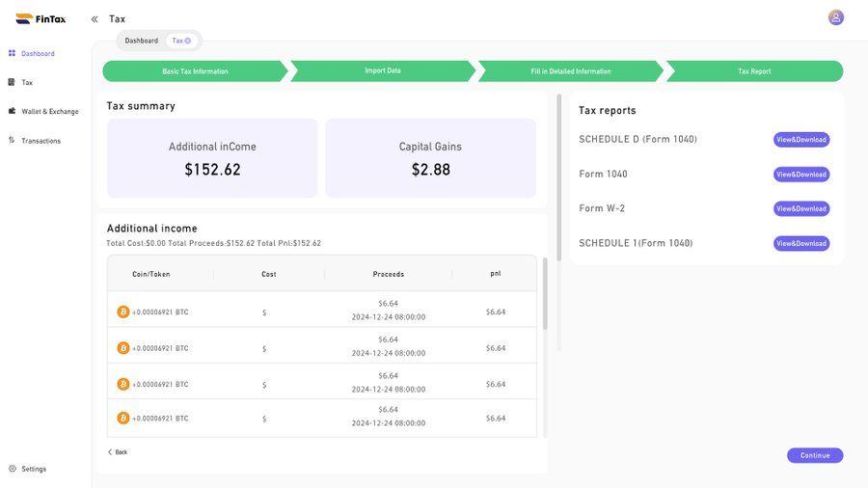Go to Basic Tax Information step
This screenshot has height=488, width=868.
[x=195, y=70]
